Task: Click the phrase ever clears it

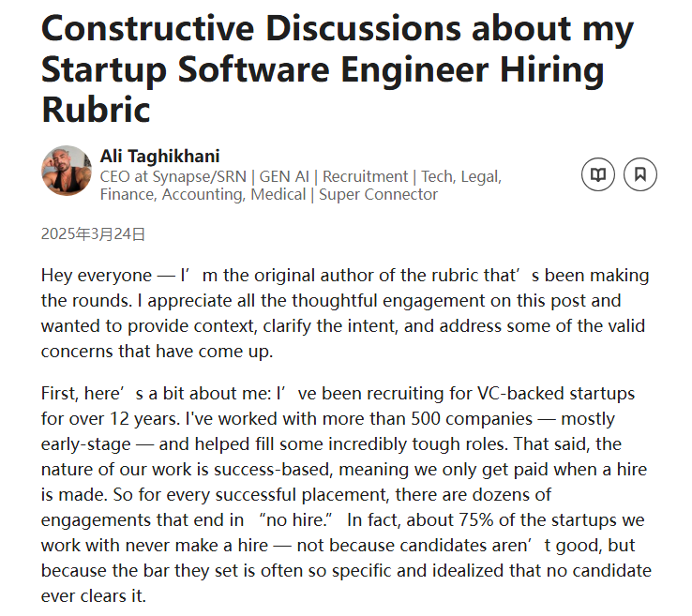Action: click(94, 596)
